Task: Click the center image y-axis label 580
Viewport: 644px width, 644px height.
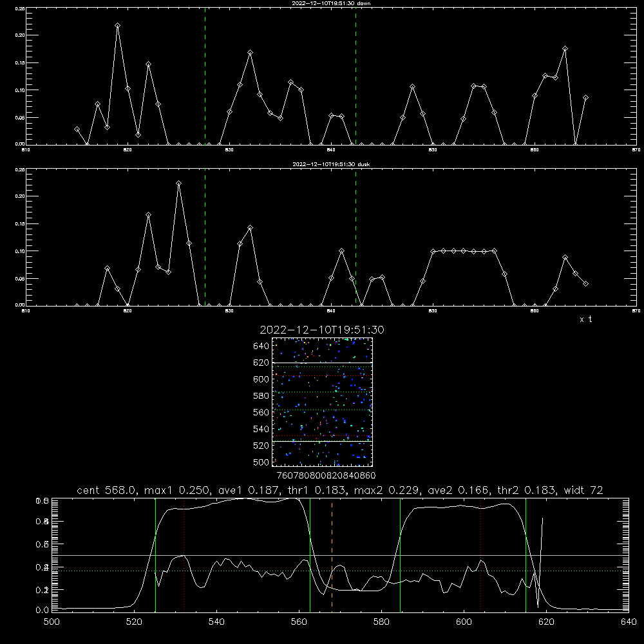Action: 261,396
